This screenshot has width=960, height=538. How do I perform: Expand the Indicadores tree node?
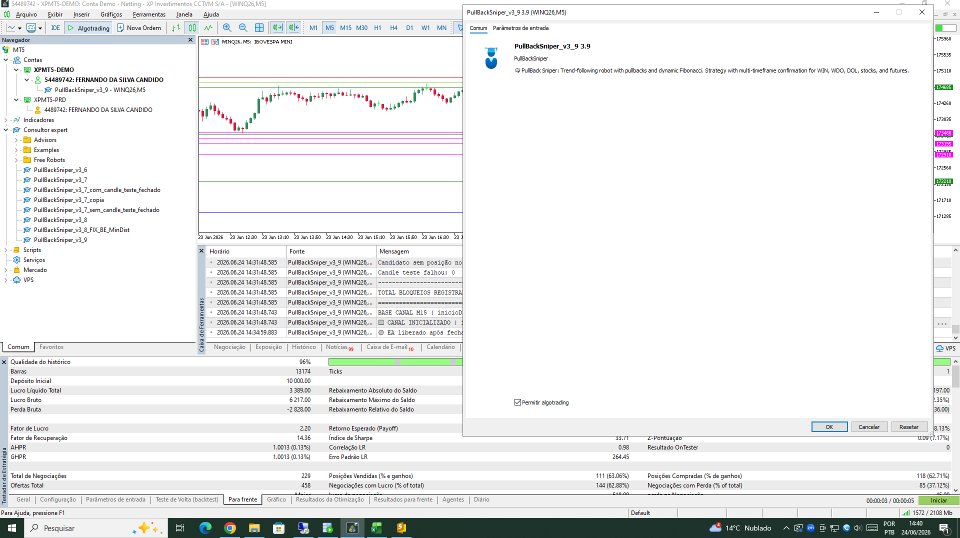pyautogui.click(x=6, y=120)
